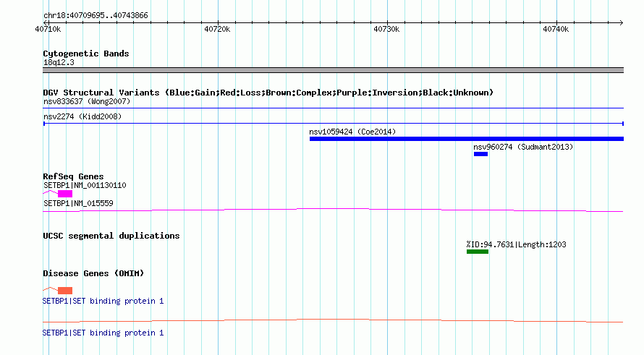The width and height of the screenshot is (644, 355).
Task: Click the Cytogenetic Bands track title
Action: coord(86,54)
